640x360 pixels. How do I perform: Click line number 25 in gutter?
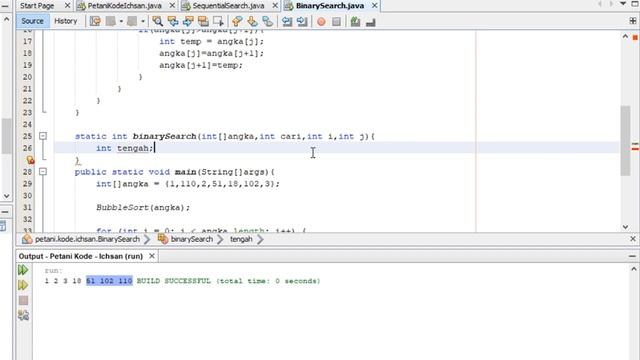click(27, 136)
